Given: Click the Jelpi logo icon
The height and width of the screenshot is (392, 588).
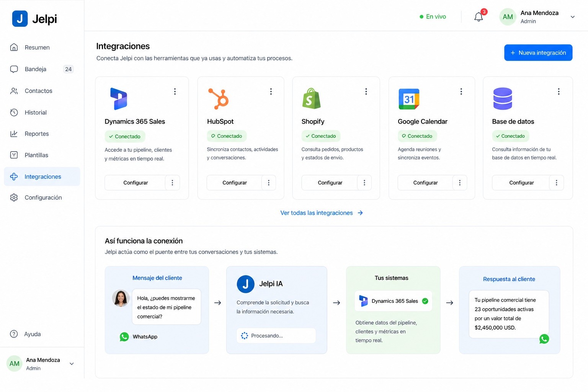Looking at the screenshot, I should click(20, 18).
